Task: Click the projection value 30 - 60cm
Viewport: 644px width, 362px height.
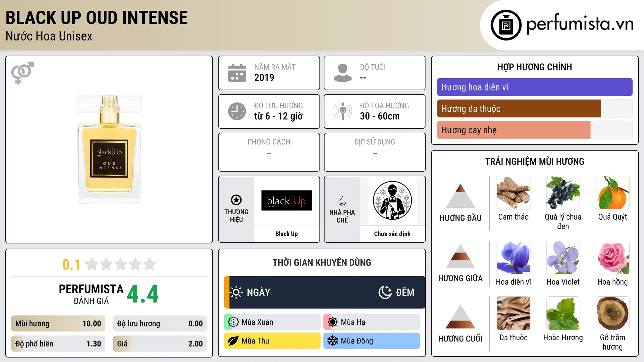Action: coord(380,116)
